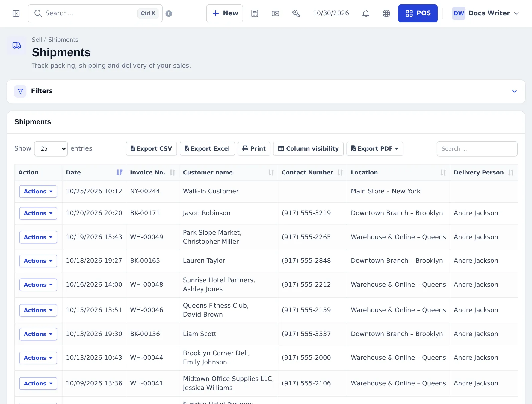The image size is (532, 404).
Task: Open Docs Writer user menu
Action: pyautogui.click(x=485, y=13)
